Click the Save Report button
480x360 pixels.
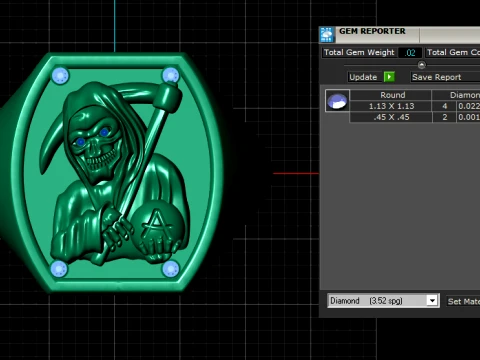(445, 77)
